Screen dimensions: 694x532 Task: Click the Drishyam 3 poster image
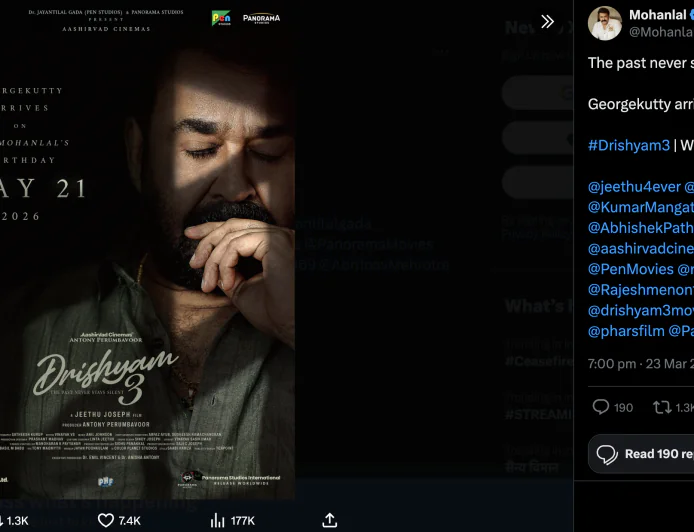[147, 250]
